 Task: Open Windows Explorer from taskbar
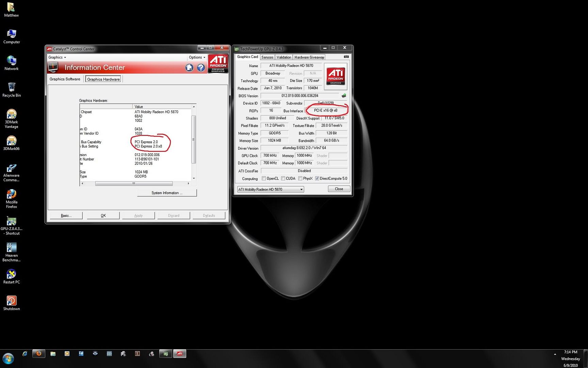click(53, 354)
